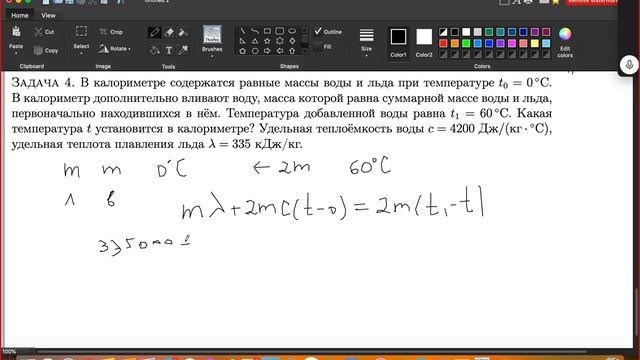Click the Cut scissors icon

(x=39, y=31)
